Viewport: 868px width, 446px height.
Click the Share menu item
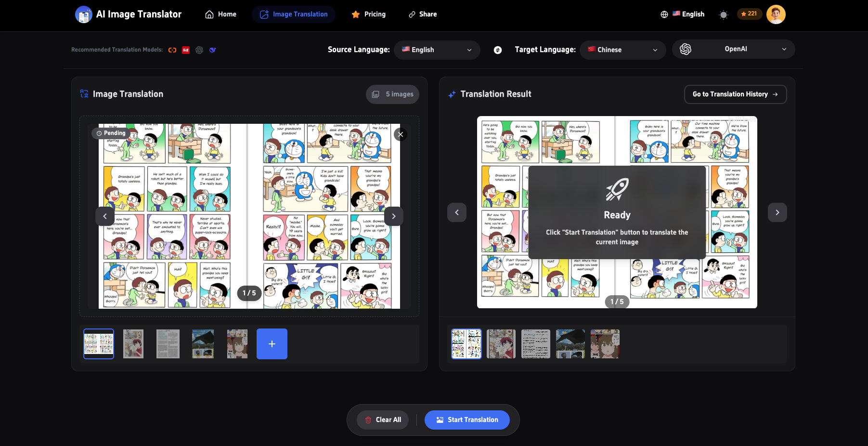tap(423, 14)
